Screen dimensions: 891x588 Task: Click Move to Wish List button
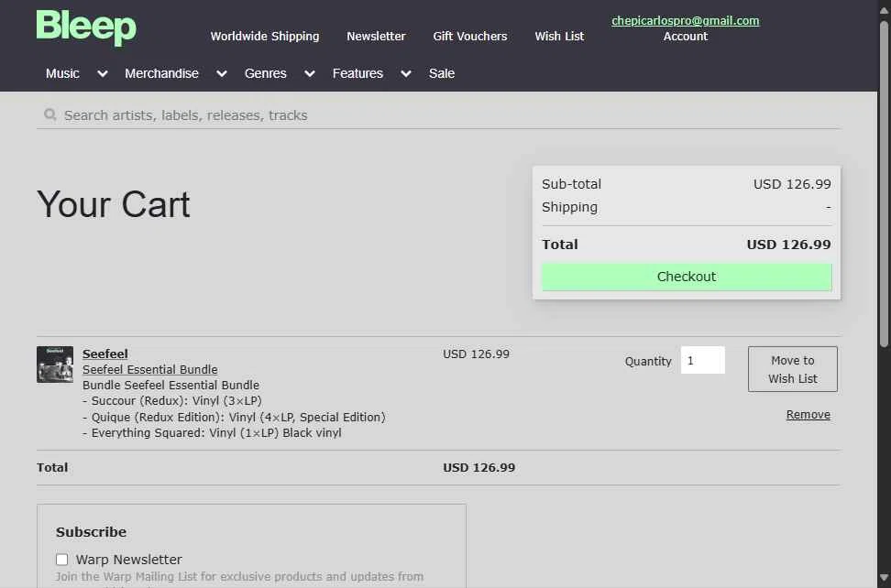[x=793, y=369]
